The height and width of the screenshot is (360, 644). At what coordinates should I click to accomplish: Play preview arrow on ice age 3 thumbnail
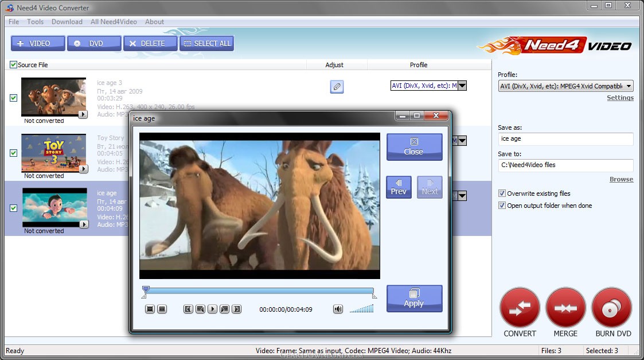pos(83,114)
